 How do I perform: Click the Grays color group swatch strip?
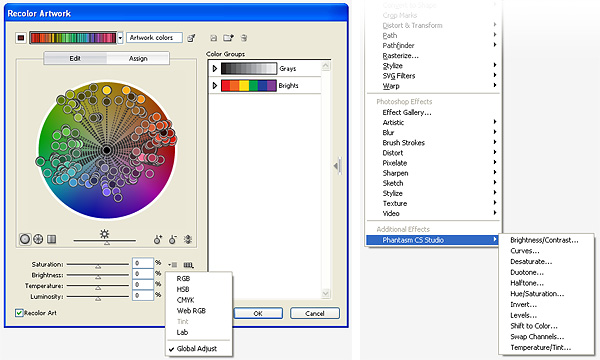tap(248, 68)
